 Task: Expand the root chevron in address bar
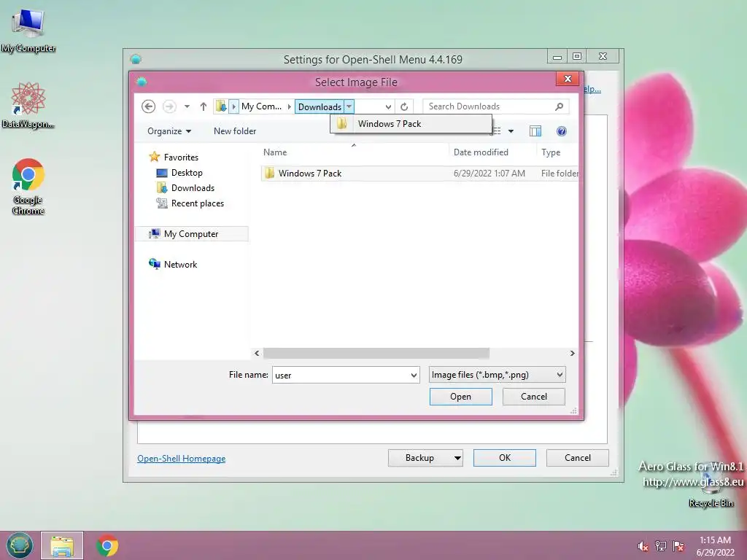233,106
